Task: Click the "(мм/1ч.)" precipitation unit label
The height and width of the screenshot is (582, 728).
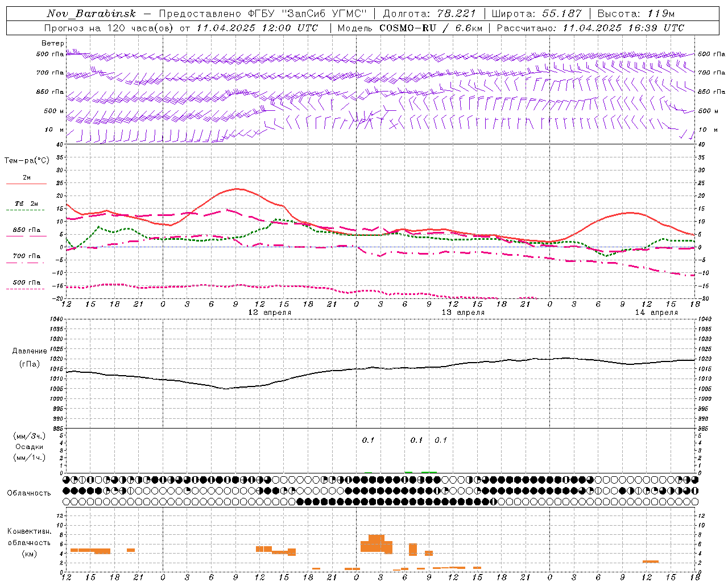Action: click(30, 458)
